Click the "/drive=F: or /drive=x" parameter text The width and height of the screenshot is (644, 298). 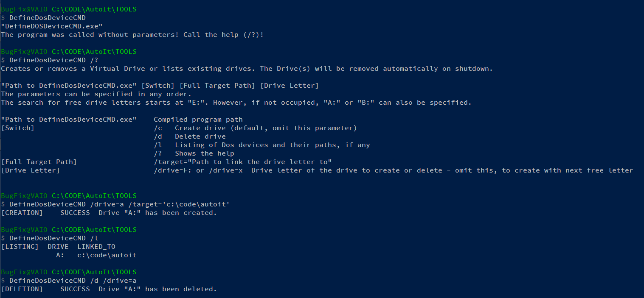[198, 170]
